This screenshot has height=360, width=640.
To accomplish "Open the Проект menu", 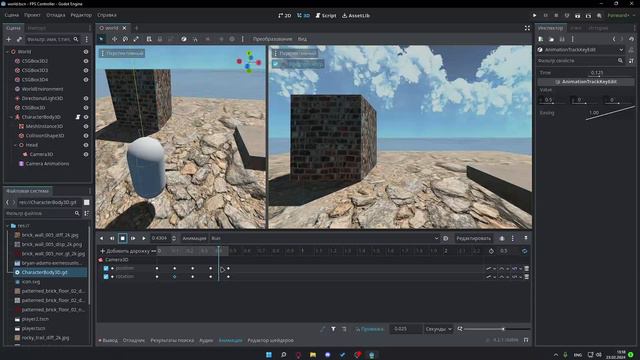I will [x=32, y=16].
